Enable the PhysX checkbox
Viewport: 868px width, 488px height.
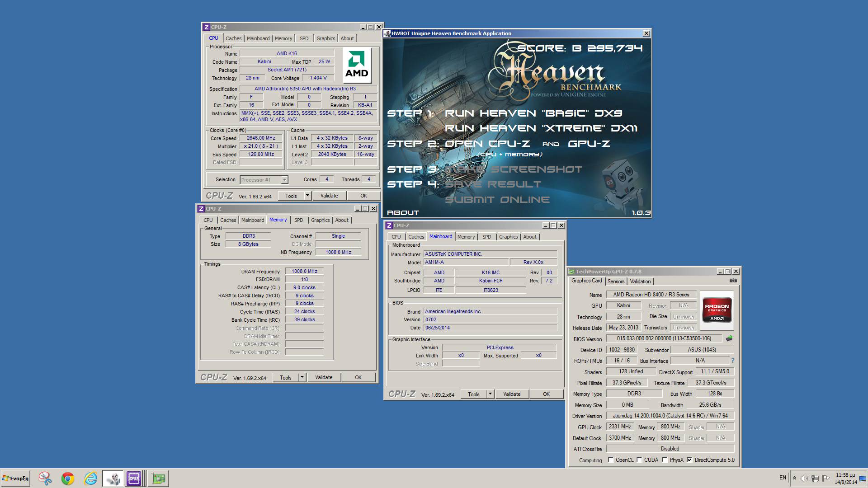click(665, 460)
